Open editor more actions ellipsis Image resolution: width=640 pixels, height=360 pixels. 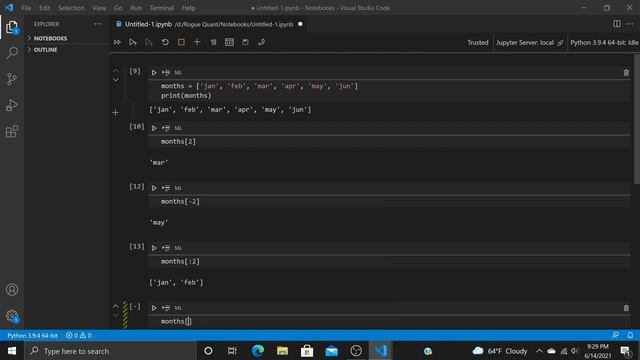coord(630,24)
